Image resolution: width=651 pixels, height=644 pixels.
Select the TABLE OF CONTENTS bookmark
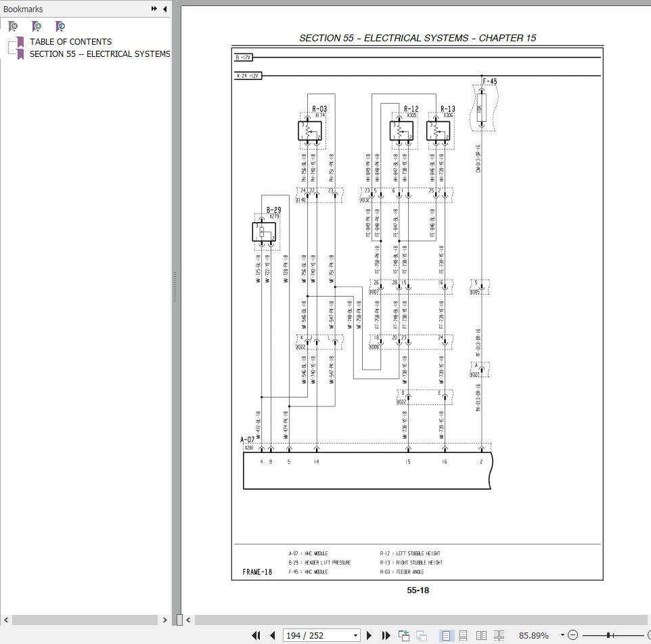(x=70, y=41)
